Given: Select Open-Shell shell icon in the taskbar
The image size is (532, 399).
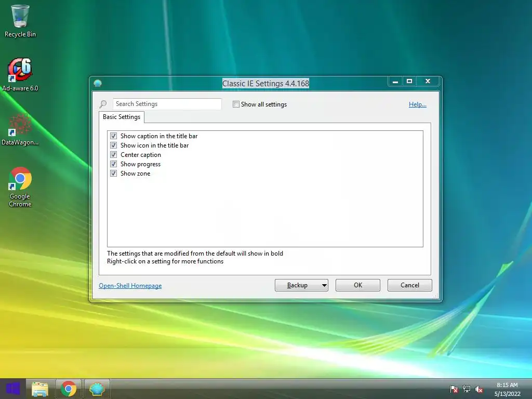Looking at the screenshot, I should pos(97,389).
